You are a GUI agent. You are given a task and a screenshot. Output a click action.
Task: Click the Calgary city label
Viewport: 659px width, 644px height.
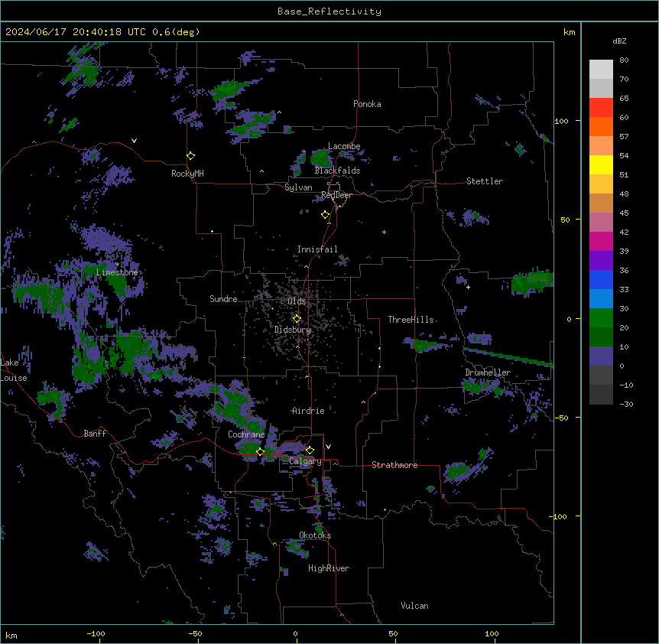(x=305, y=461)
